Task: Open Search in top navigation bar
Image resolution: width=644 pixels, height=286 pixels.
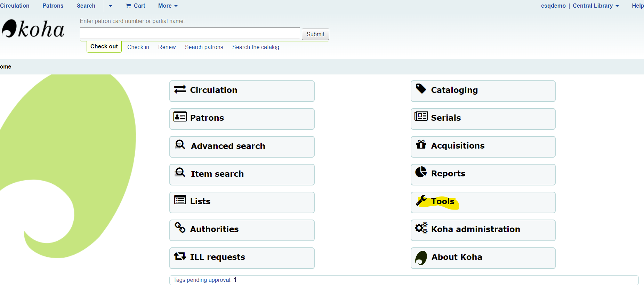Action: tap(86, 6)
